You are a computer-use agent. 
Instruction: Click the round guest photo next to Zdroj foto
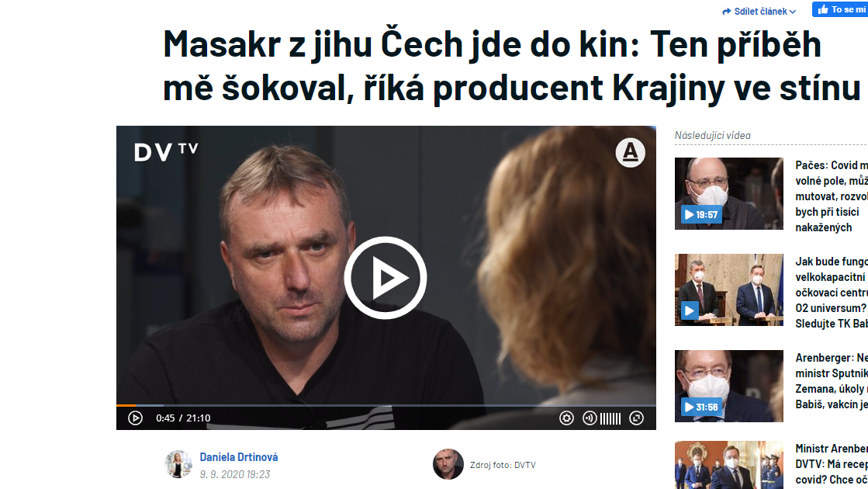tap(448, 464)
